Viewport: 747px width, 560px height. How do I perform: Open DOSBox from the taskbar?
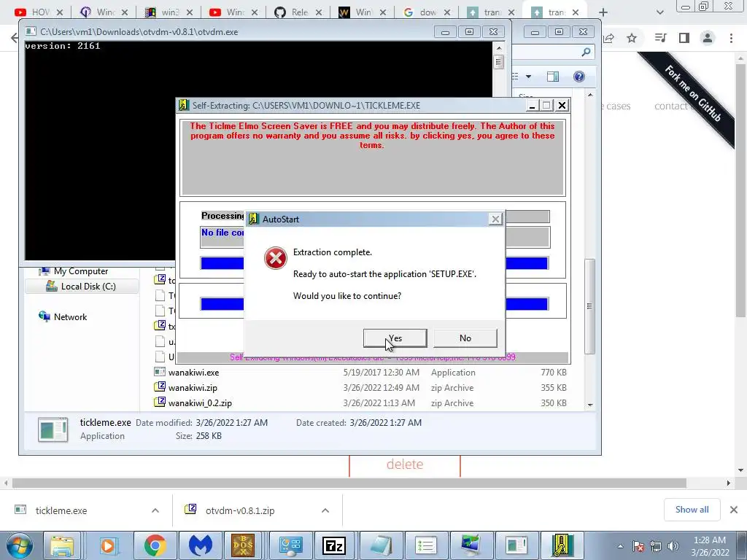243,545
